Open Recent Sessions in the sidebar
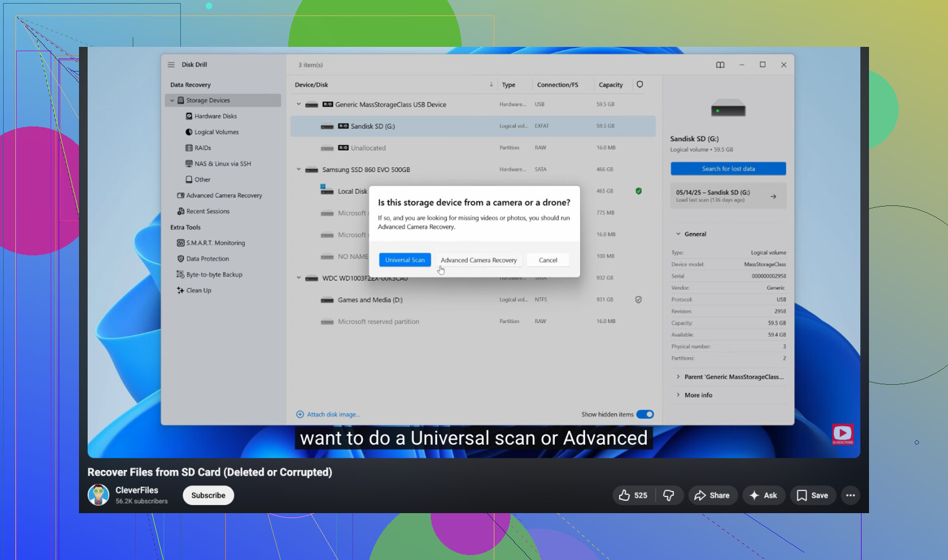948x560 pixels. (x=208, y=212)
